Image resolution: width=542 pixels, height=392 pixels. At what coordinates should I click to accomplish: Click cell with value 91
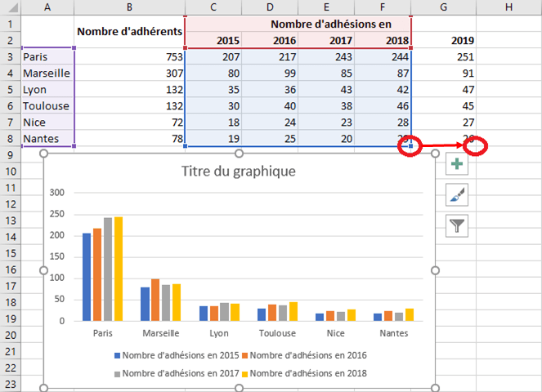(x=443, y=73)
